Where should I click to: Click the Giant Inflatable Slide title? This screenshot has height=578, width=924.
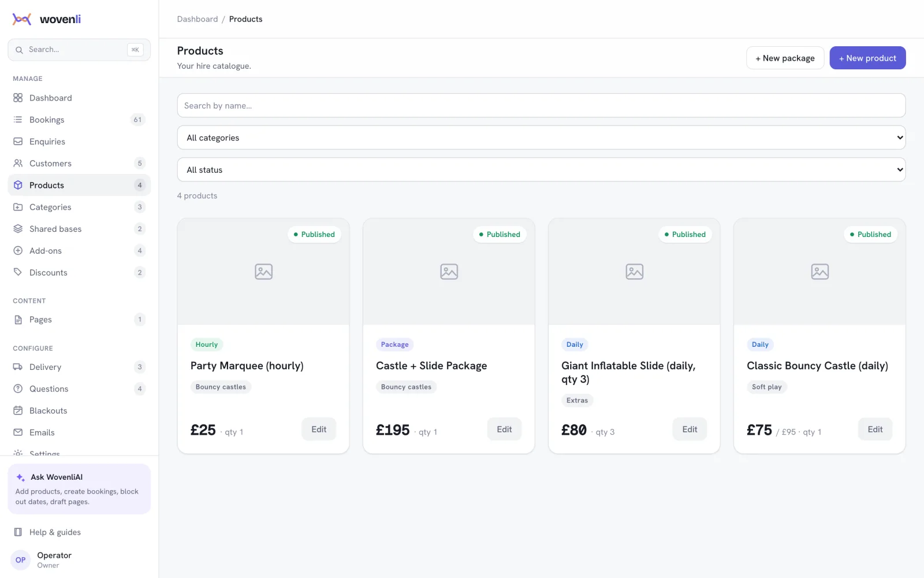tap(628, 373)
